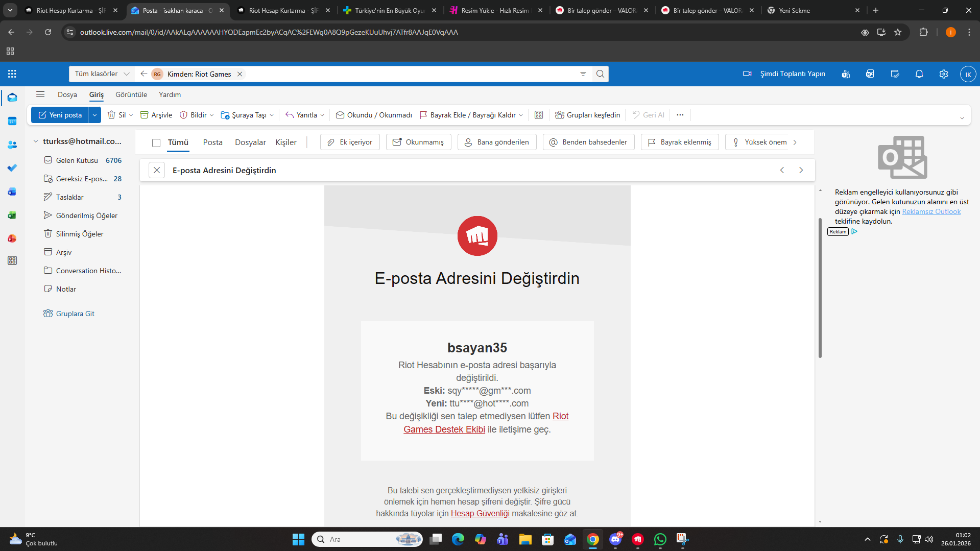Select the 'Dosyalar' search results tab

coord(250,142)
